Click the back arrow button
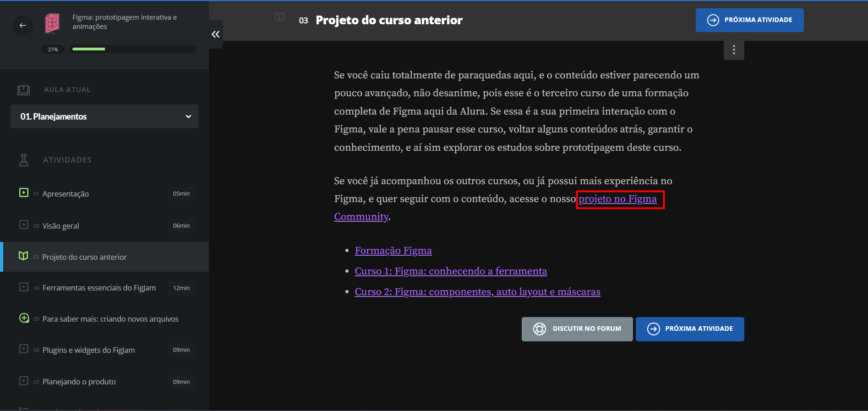This screenshot has height=411, width=868. [x=23, y=25]
